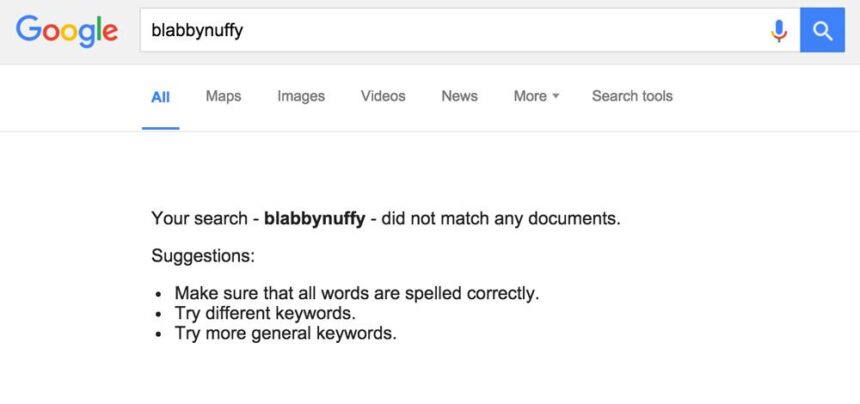The image size is (860, 404).
Task: Click the Google logo
Action: (x=67, y=31)
